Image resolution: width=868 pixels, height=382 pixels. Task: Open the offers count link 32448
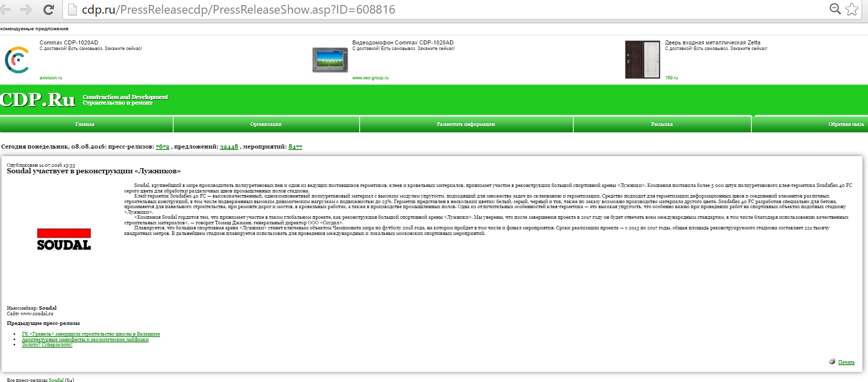pos(229,147)
